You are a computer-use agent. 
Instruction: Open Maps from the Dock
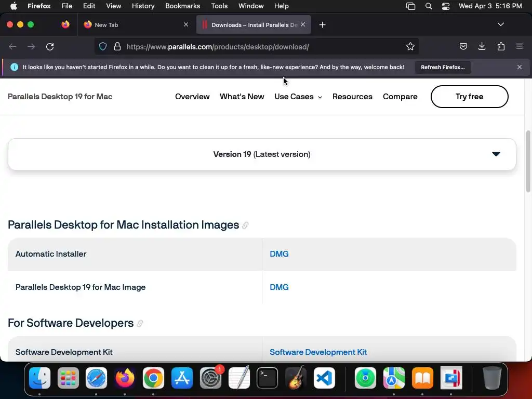coord(394,378)
